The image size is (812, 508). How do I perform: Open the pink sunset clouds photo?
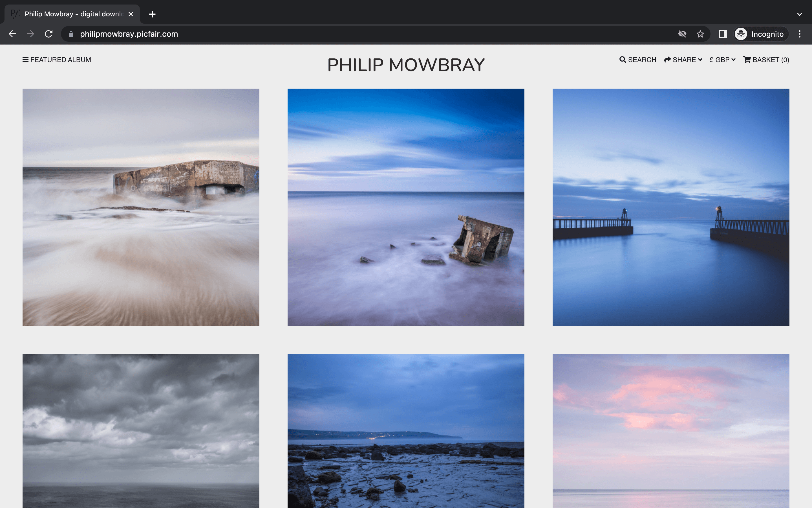point(671,431)
